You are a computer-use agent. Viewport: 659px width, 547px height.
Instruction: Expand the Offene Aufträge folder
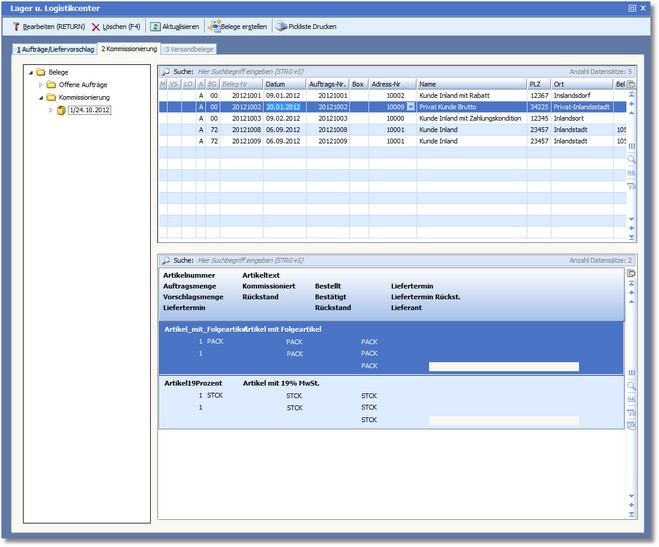pos(41,85)
